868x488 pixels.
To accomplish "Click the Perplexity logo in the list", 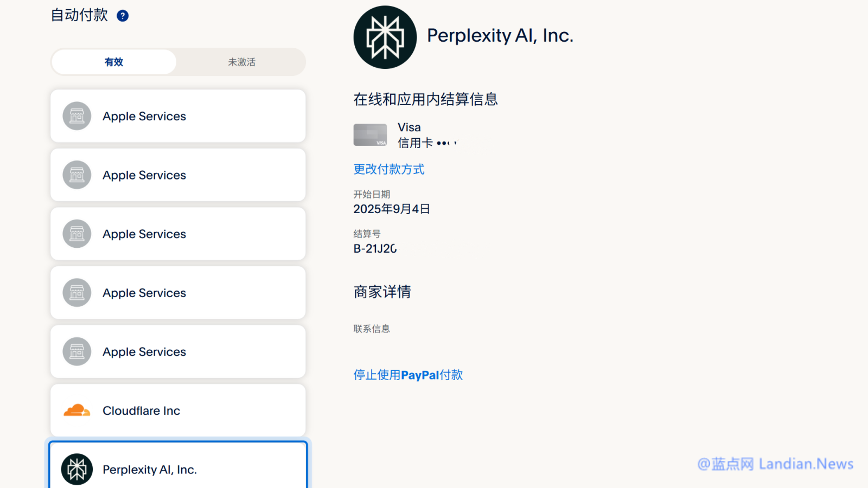I will (x=77, y=469).
